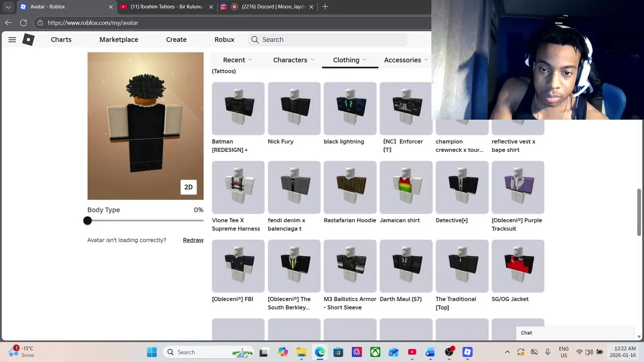Open File Explorer from the taskbar
Image resolution: width=644 pixels, height=362 pixels.
[301, 352]
